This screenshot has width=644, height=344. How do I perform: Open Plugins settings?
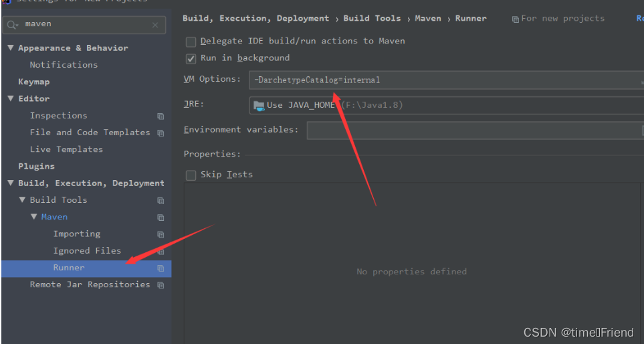point(36,166)
